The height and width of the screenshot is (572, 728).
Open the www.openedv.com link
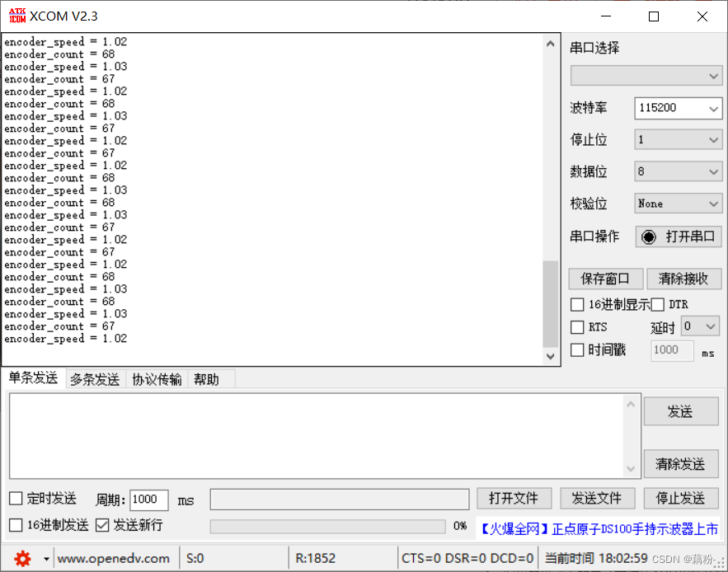[x=113, y=559]
